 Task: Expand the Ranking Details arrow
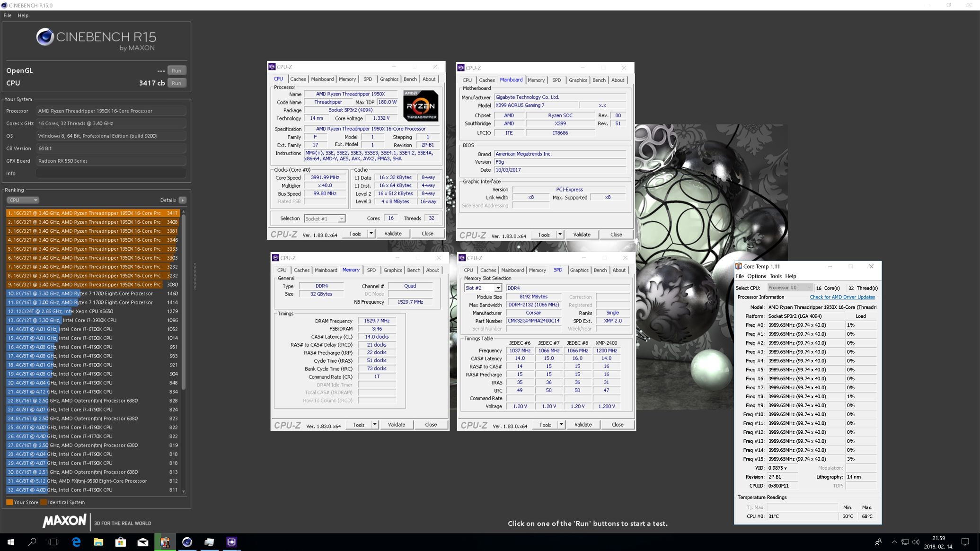(183, 200)
